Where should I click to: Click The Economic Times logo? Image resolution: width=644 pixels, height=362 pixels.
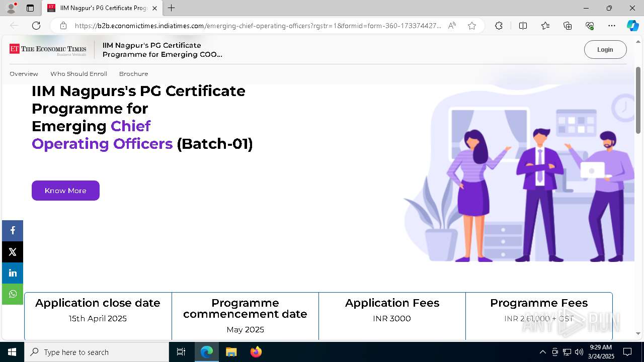[48, 49]
